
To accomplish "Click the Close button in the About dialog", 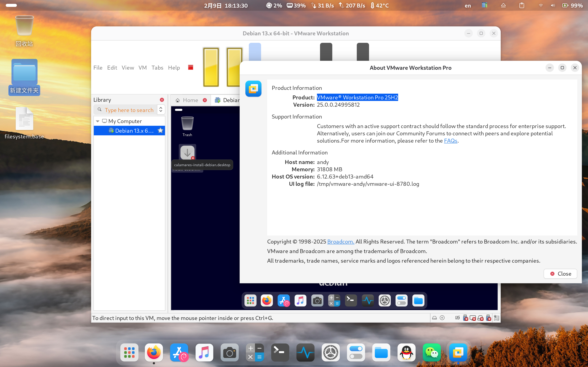I will 560,274.
